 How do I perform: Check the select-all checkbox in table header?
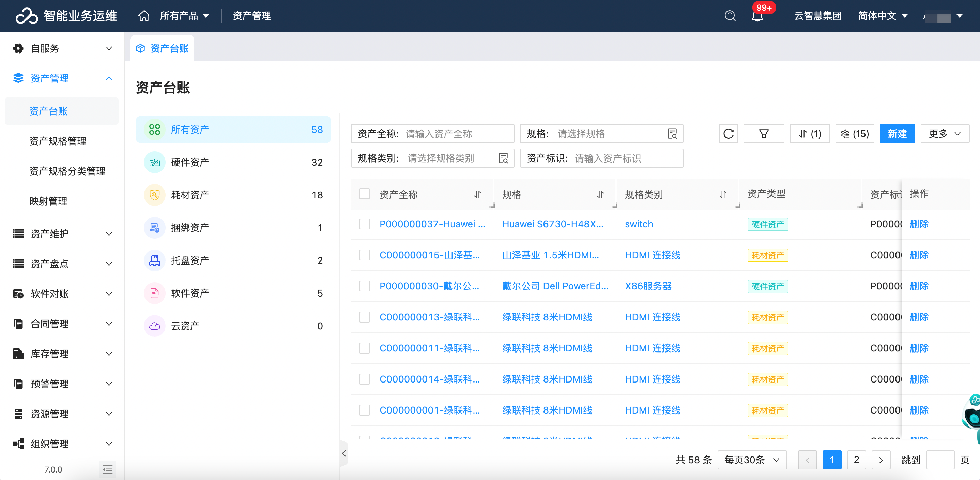click(365, 194)
